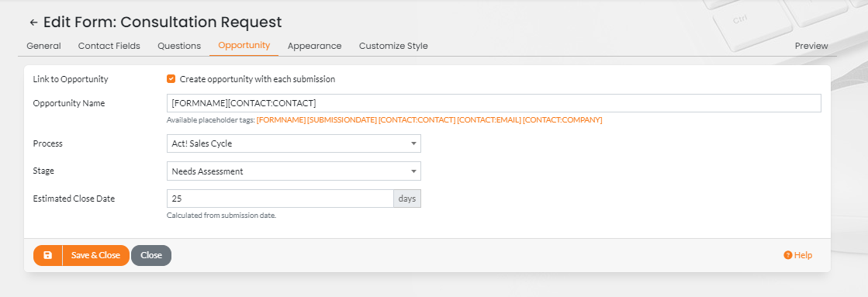Click the Link to Opportunity label

click(71, 79)
